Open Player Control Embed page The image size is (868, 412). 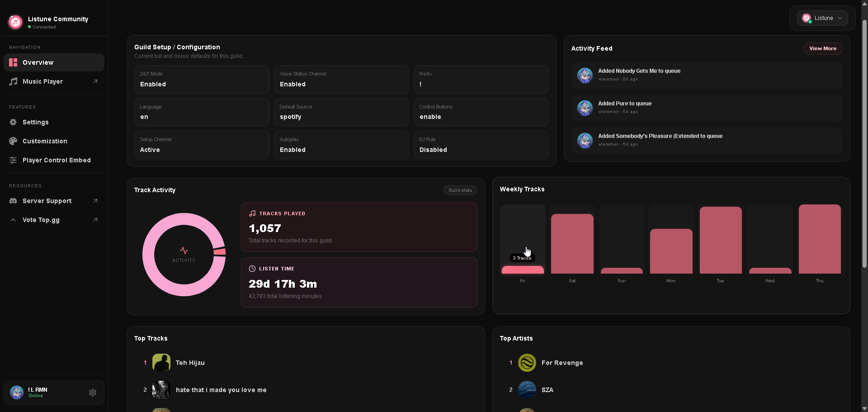pos(54,160)
